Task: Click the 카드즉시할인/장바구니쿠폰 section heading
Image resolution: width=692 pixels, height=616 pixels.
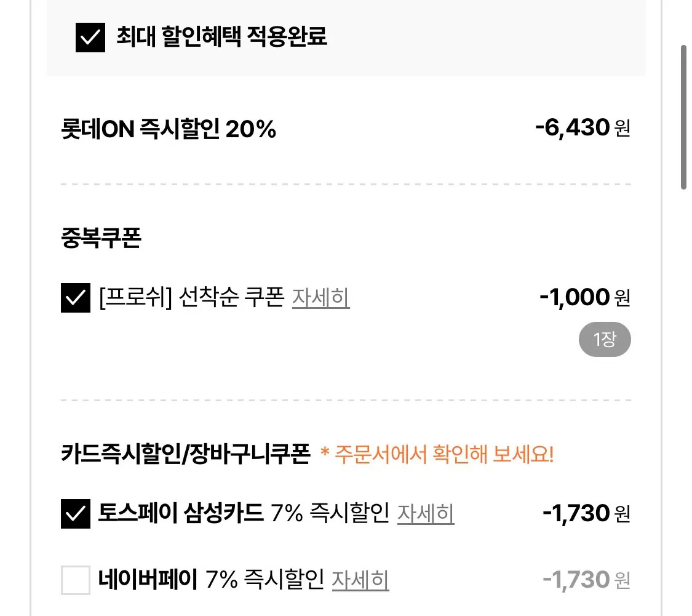Action: pyautogui.click(x=186, y=454)
